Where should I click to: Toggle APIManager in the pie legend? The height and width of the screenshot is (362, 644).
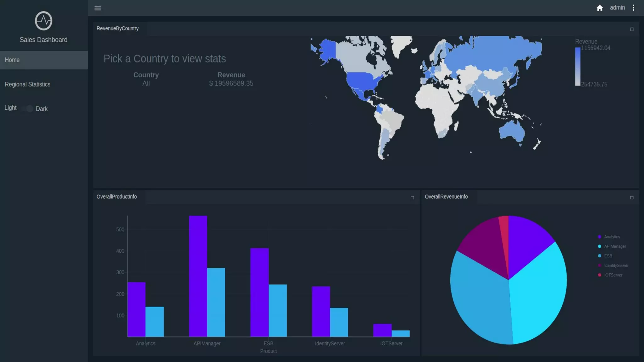614,246
